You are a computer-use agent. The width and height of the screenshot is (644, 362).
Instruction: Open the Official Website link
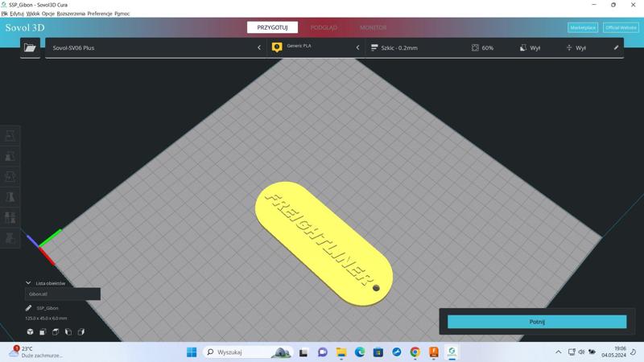pyautogui.click(x=621, y=27)
